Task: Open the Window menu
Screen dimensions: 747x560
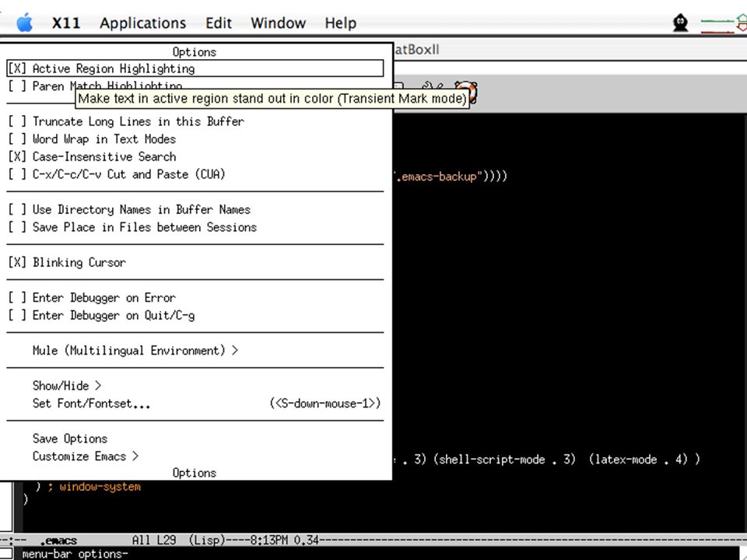Action: (x=279, y=23)
